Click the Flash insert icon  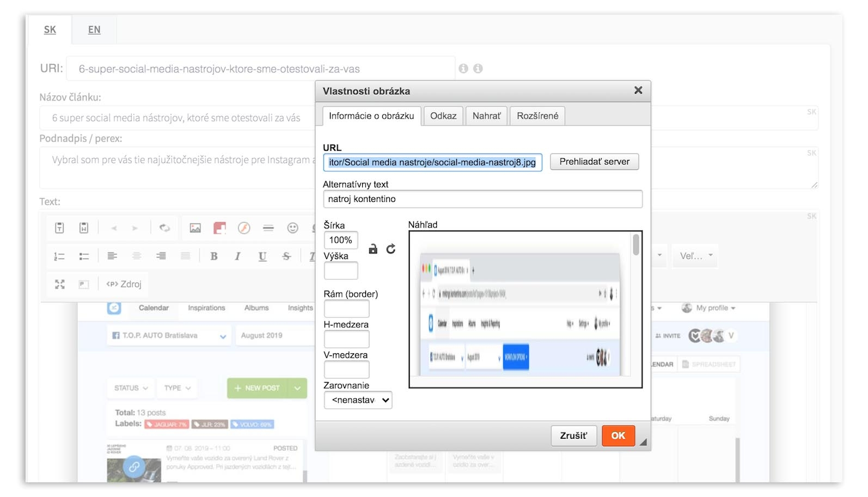pos(244,228)
